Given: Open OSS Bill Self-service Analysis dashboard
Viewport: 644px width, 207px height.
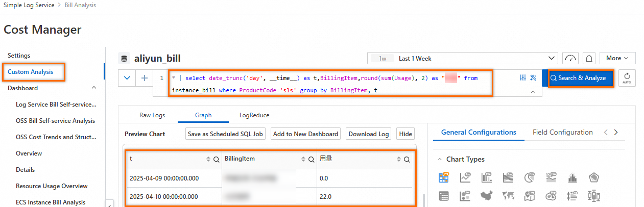Looking at the screenshot, I should 55,120.
